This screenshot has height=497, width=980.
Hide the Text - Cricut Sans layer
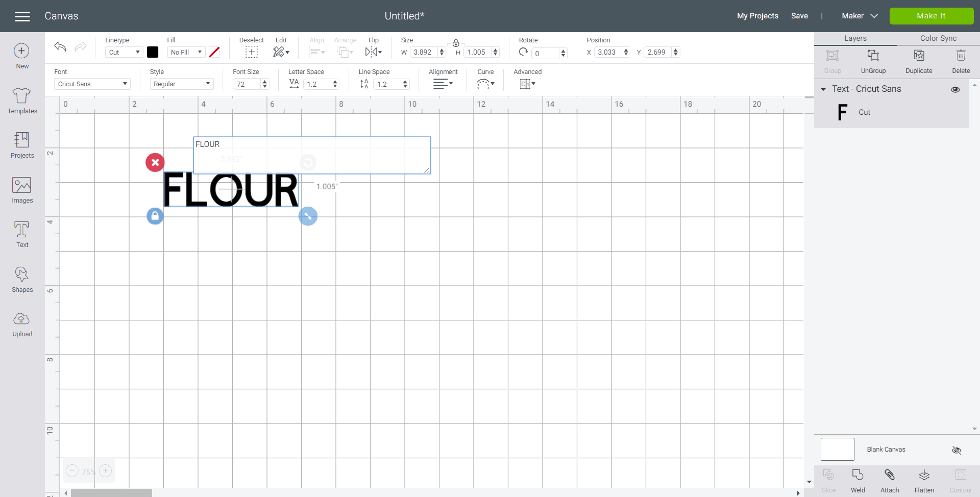pos(955,89)
